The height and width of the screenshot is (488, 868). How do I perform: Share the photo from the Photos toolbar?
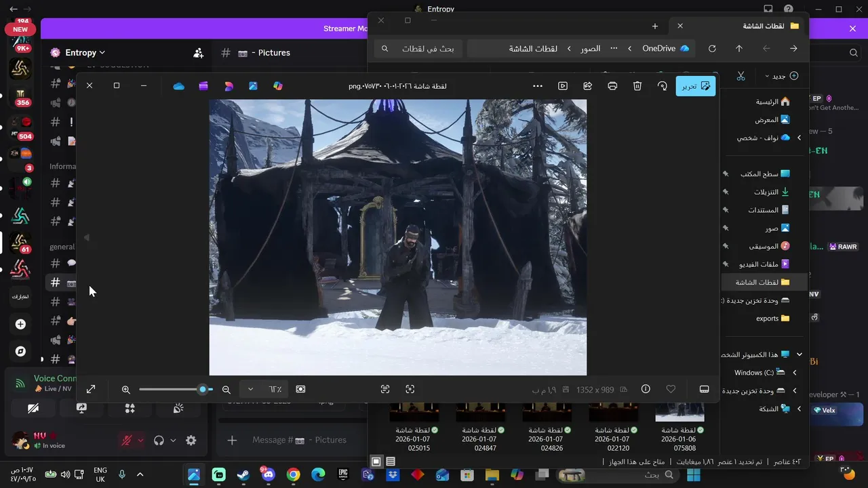click(x=588, y=86)
